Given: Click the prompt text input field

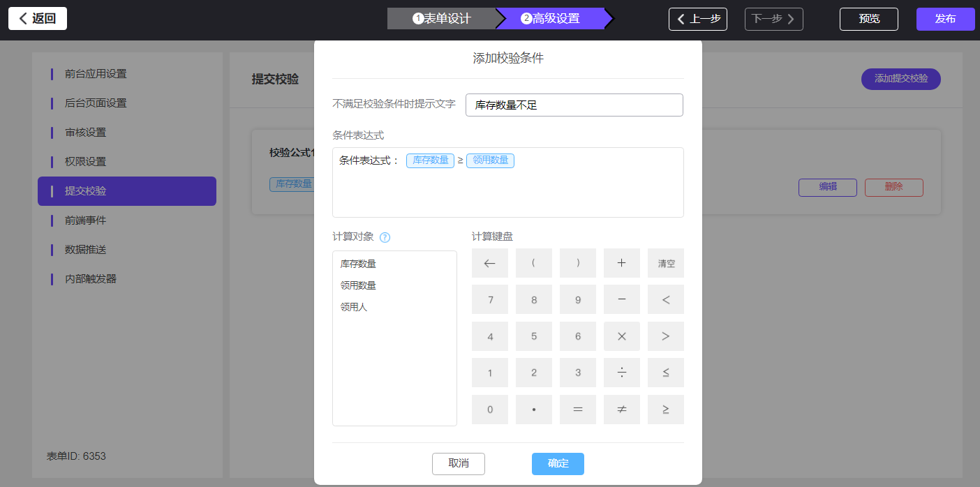Looking at the screenshot, I should point(574,105).
